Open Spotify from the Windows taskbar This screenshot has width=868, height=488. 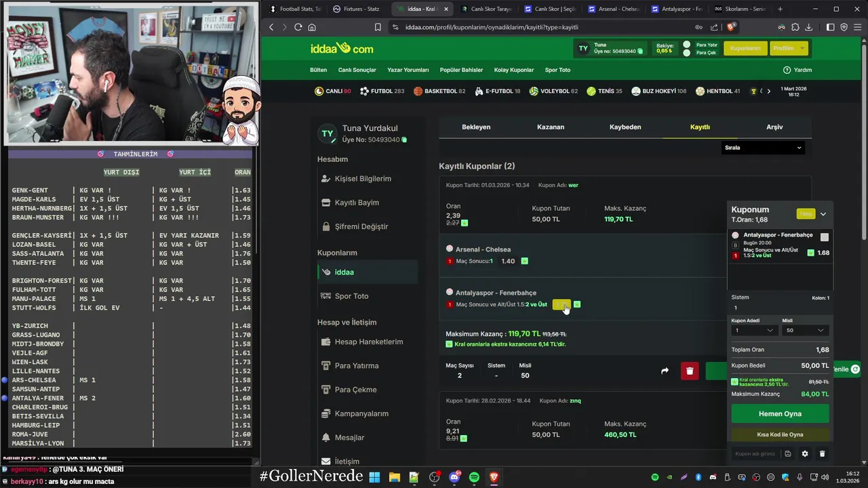pos(474,477)
